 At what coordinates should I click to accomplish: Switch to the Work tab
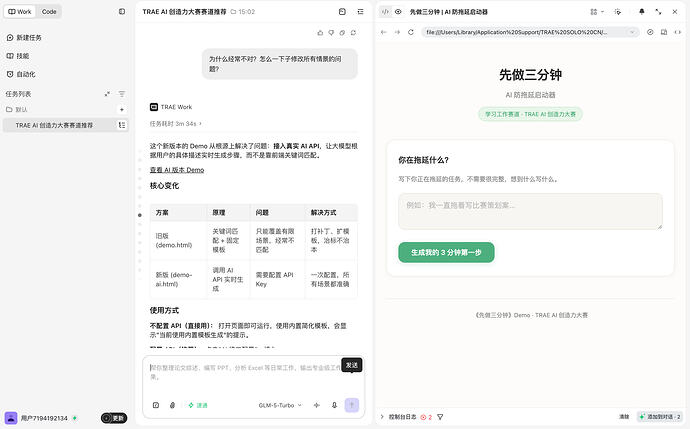pos(20,12)
